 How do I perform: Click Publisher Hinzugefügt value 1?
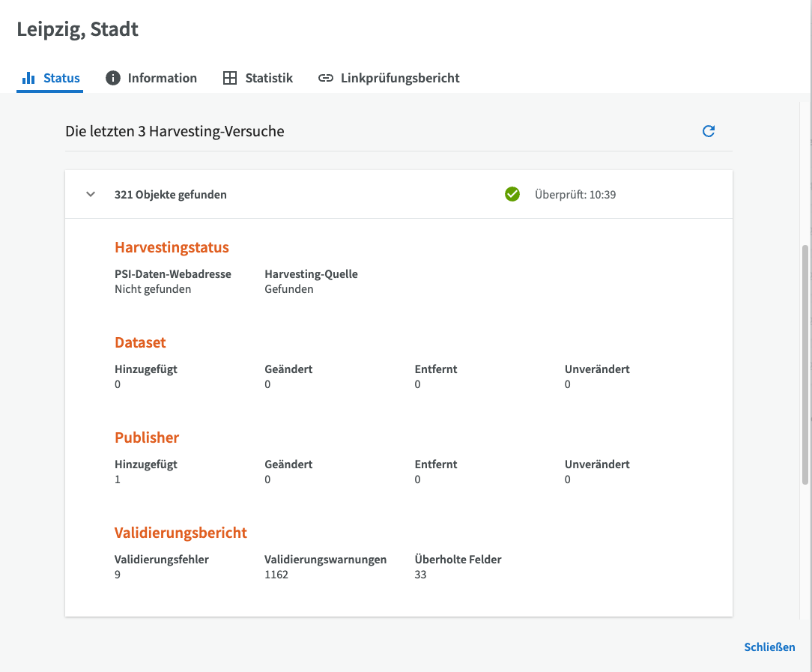118,479
